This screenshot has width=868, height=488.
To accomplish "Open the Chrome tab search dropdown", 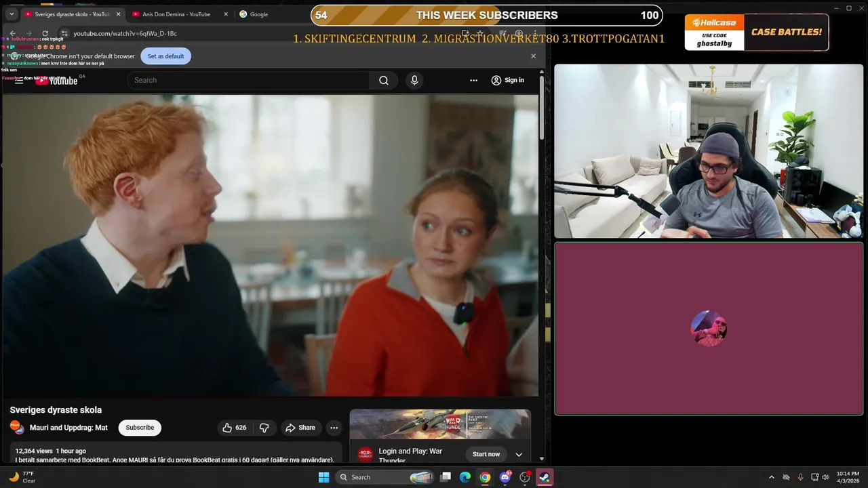I will pyautogui.click(x=12, y=14).
